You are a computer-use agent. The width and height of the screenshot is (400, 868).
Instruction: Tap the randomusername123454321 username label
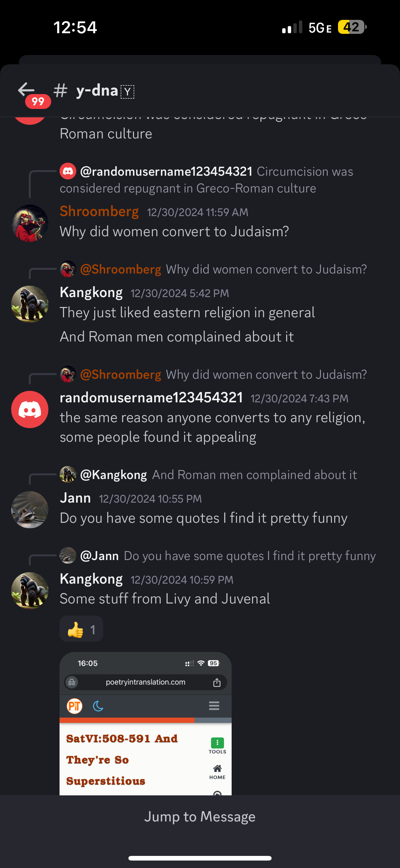[151, 398]
